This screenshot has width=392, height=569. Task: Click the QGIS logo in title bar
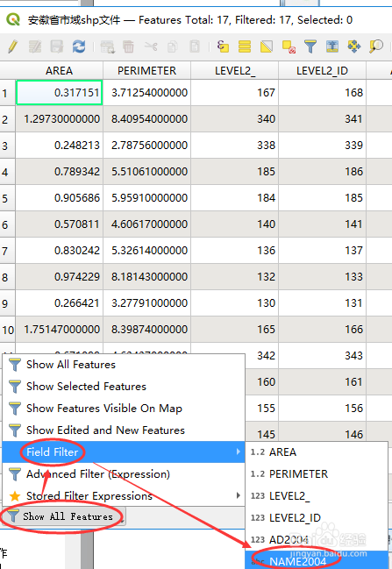[13, 19]
